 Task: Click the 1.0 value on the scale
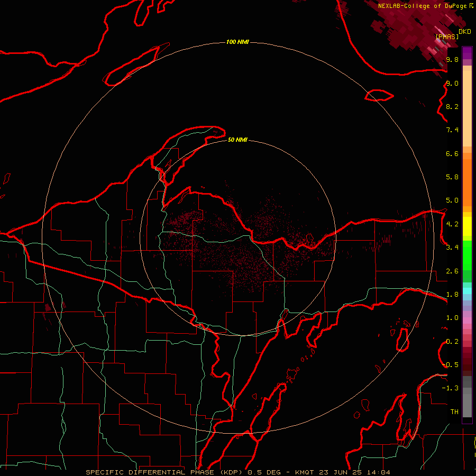pyautogui.click(x=452, y=318)
